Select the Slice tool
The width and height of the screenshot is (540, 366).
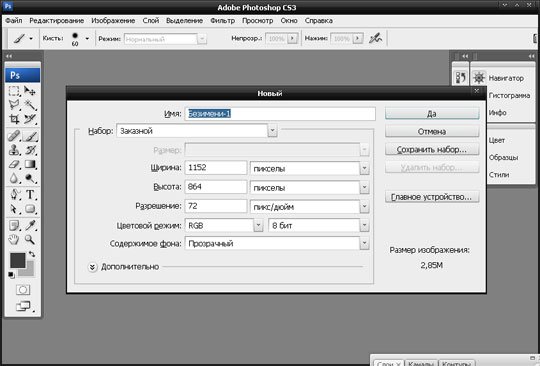[30, 119]
